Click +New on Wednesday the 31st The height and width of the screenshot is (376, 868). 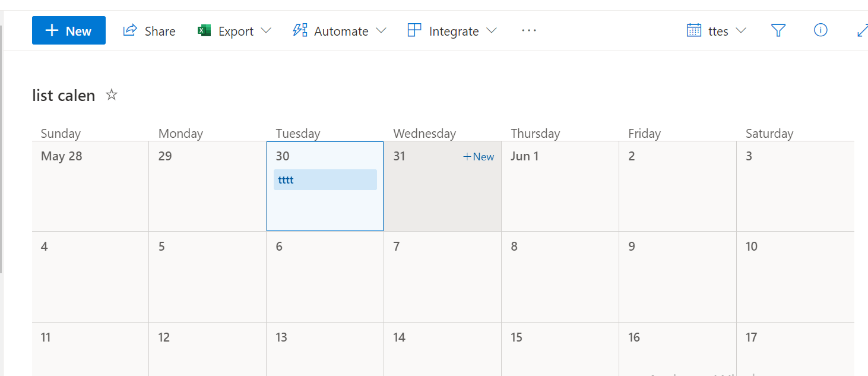[479, 157]
